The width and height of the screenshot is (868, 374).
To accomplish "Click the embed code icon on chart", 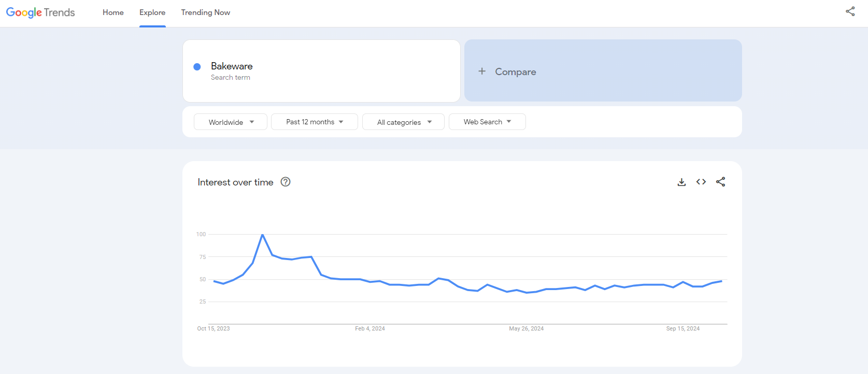I will point(701,182).
